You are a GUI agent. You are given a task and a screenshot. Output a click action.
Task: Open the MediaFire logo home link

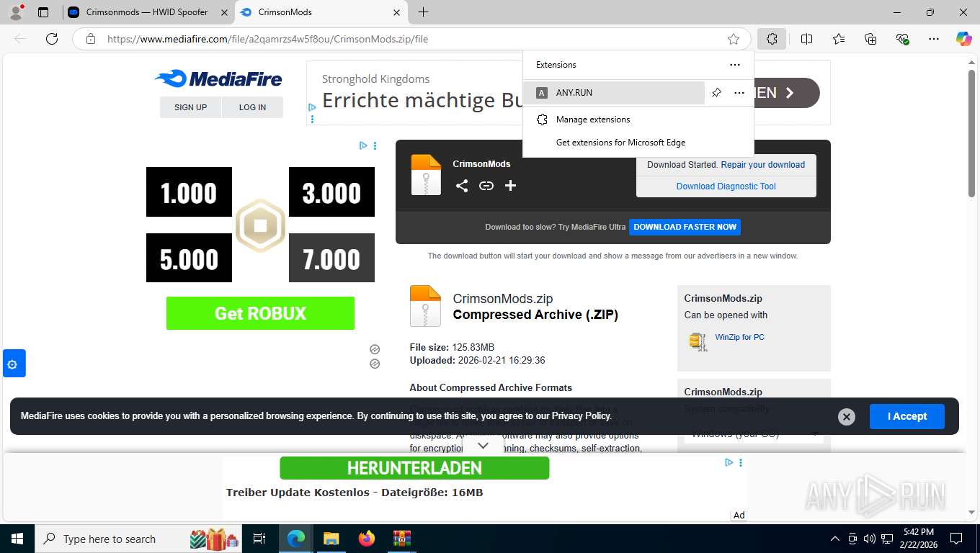[x=218, y=78]
